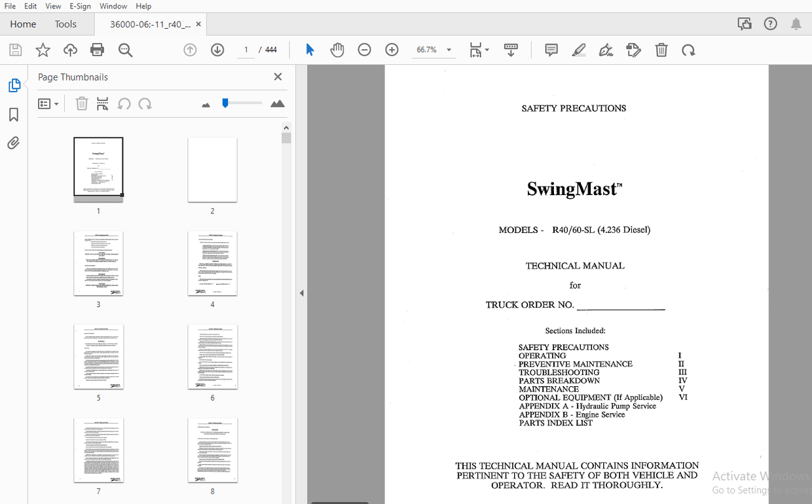
Task: Open the page fit options dropdown arrow
Action: 487,50
